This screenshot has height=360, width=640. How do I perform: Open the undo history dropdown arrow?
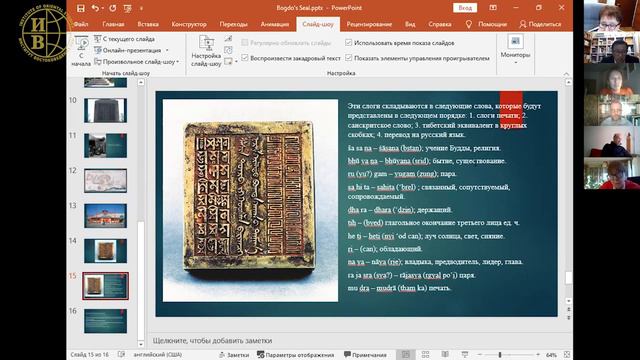click(x=102, y=8)
